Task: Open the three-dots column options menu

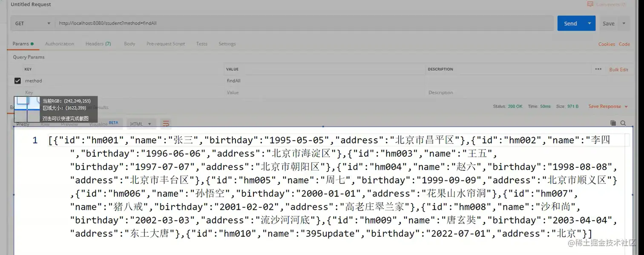Action: tap(598, 69)
